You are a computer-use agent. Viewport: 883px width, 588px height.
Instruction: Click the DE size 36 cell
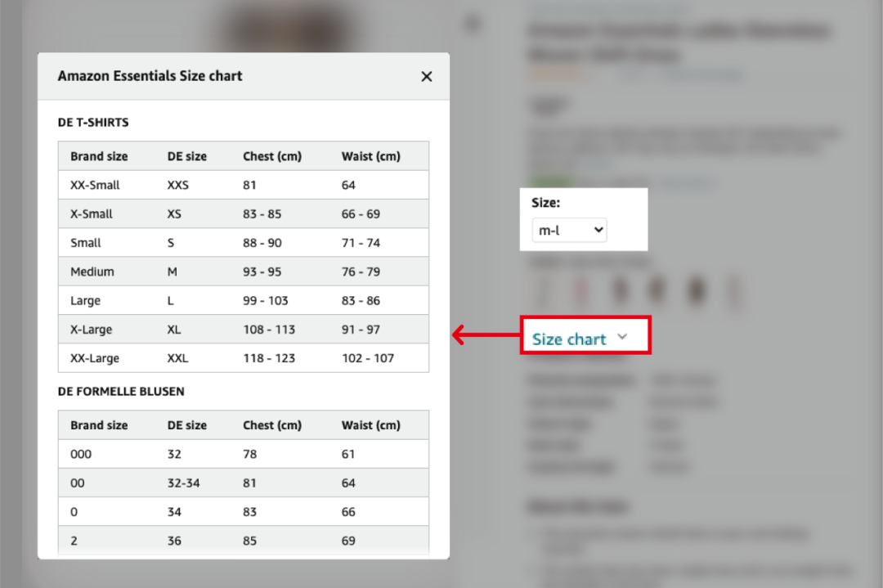coord(174,541)
